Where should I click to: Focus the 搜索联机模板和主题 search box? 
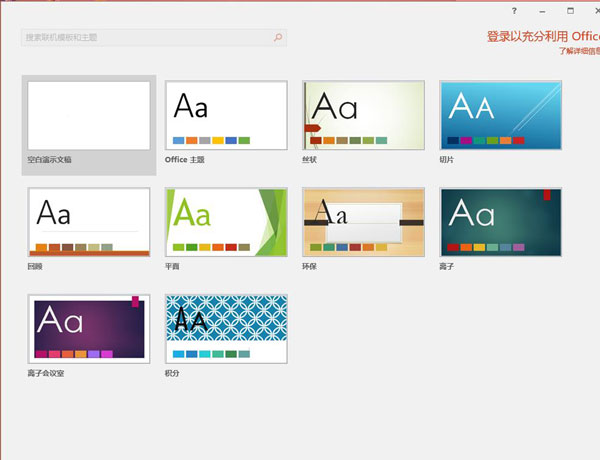click(x=145, y=37)
